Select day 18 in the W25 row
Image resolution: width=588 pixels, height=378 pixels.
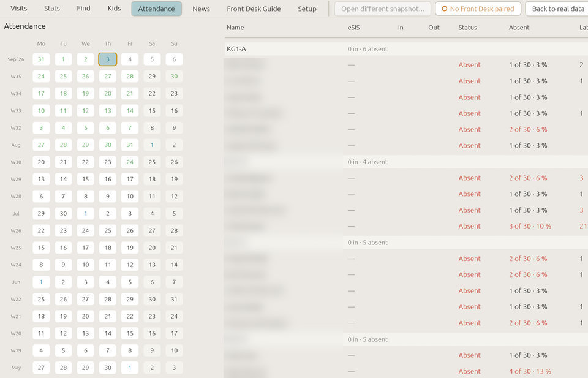click(108, 248)
